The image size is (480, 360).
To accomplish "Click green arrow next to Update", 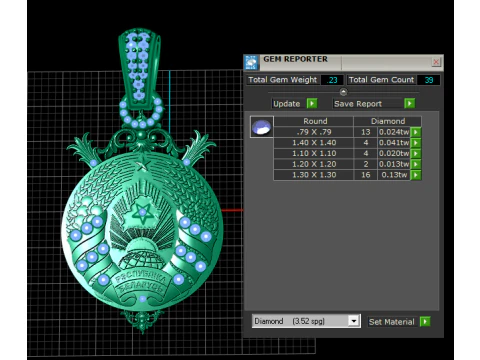I will [312, 103].
